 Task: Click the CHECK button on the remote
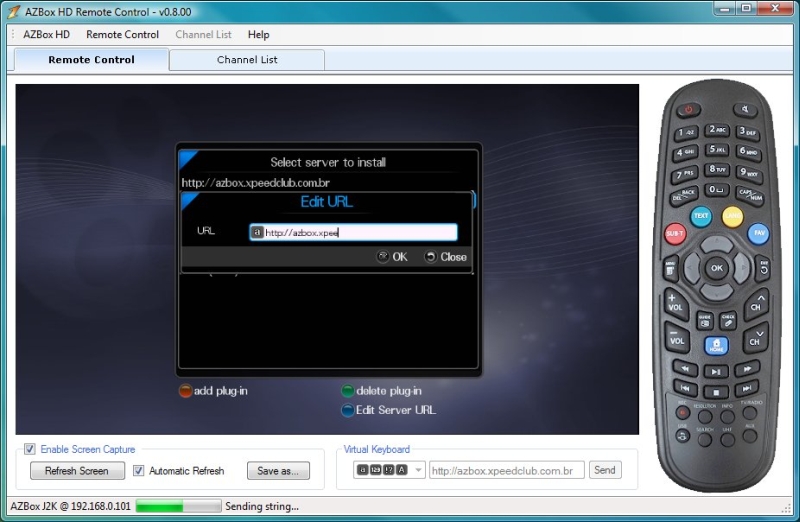point(728,321)
